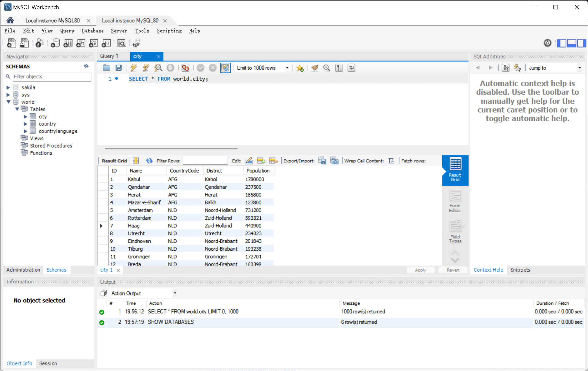Search table data icon

tap(121, 43)
